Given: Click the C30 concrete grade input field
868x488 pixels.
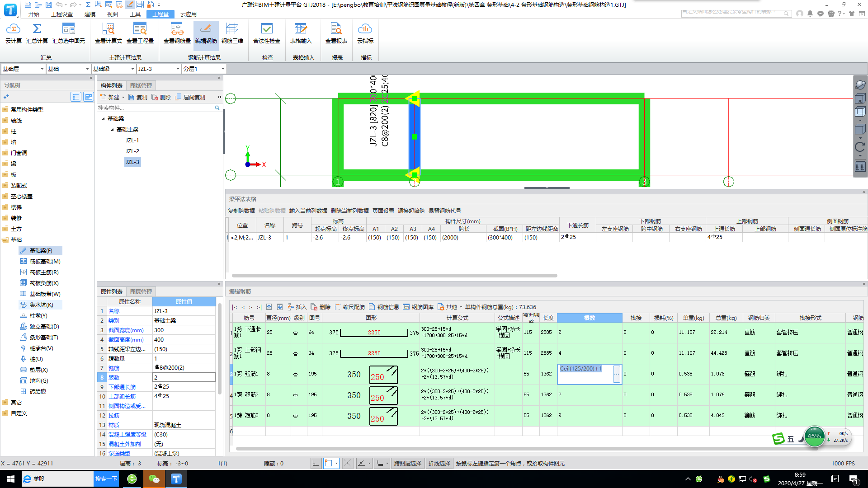Looking at the screenshot, I should tap(183, 434).
